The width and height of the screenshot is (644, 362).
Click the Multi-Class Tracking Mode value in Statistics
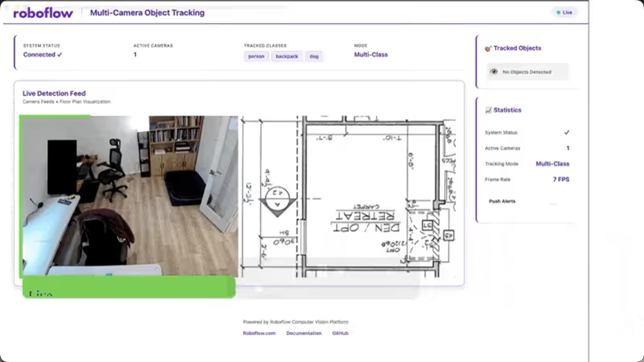click(552, 164)
